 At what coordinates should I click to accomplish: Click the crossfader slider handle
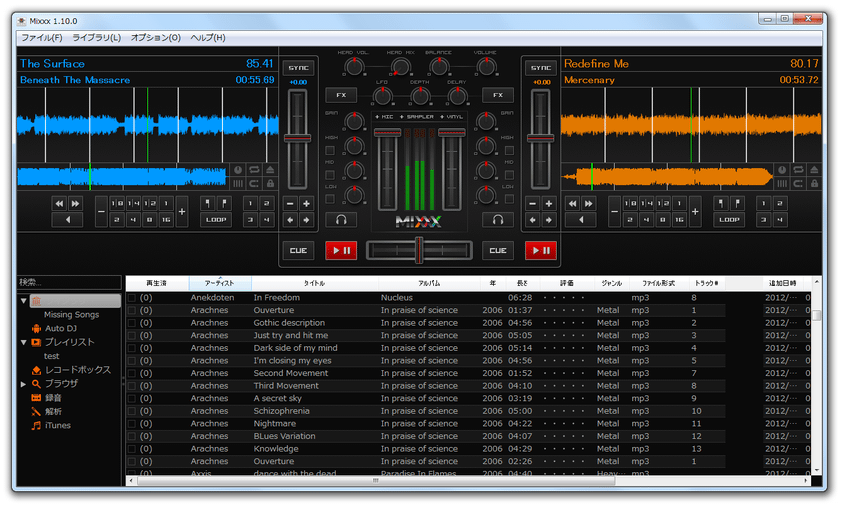419,250
